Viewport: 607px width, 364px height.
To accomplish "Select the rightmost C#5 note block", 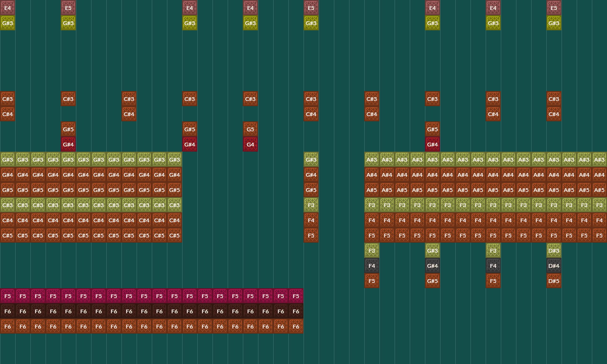I will 175,235.
